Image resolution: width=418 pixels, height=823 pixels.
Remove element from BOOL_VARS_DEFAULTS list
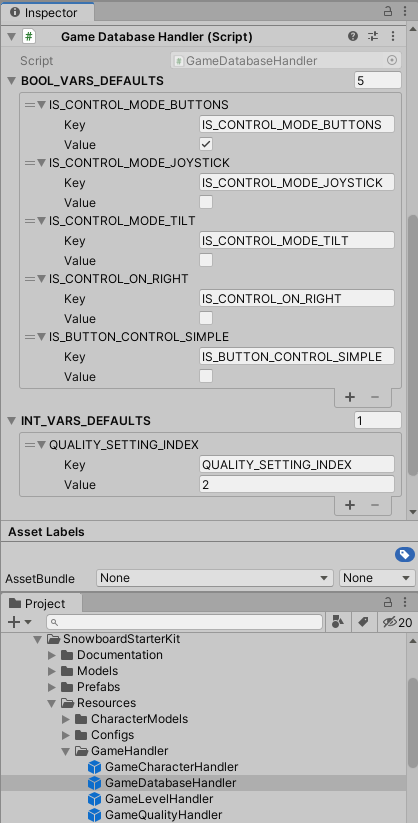(375, 397)
